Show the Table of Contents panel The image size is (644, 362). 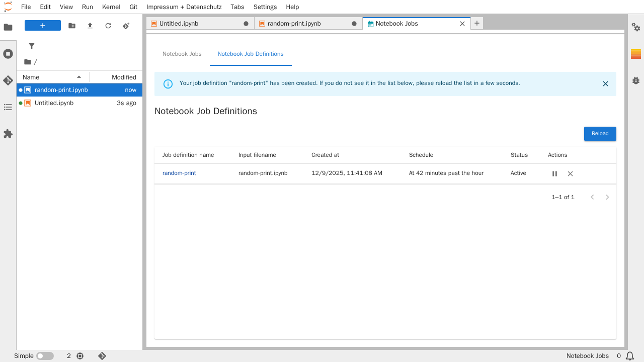coord(8,107)
